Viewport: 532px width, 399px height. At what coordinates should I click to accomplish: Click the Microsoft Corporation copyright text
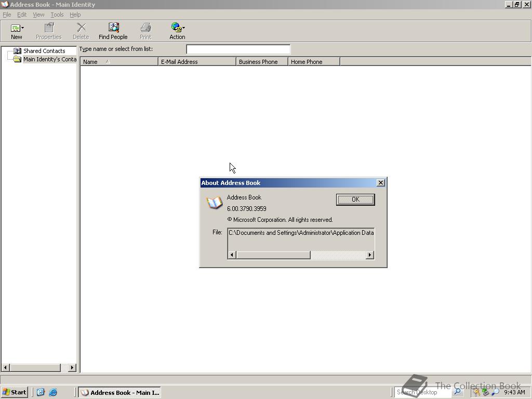tap(280, 220)
